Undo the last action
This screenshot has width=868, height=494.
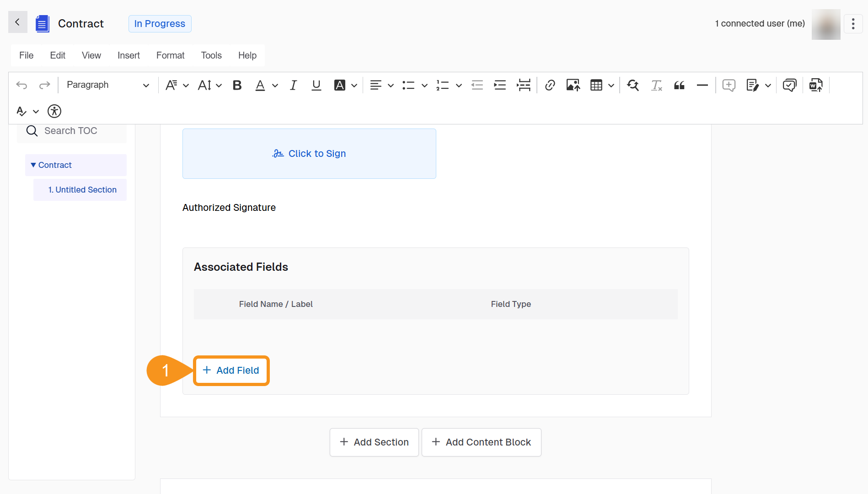21,85
